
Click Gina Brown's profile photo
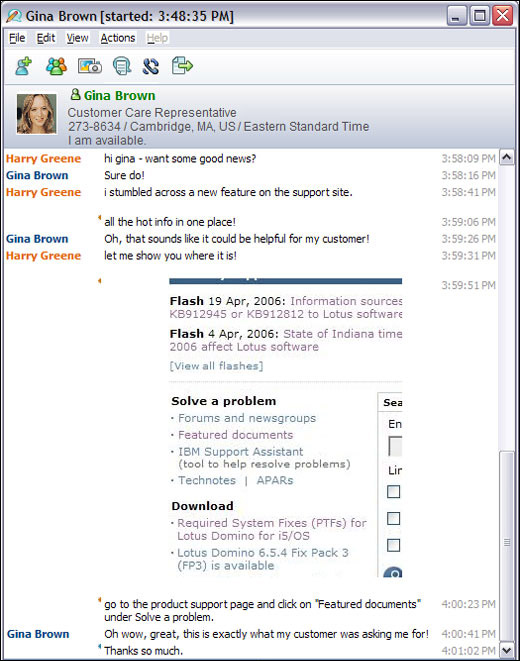point(37,114)
